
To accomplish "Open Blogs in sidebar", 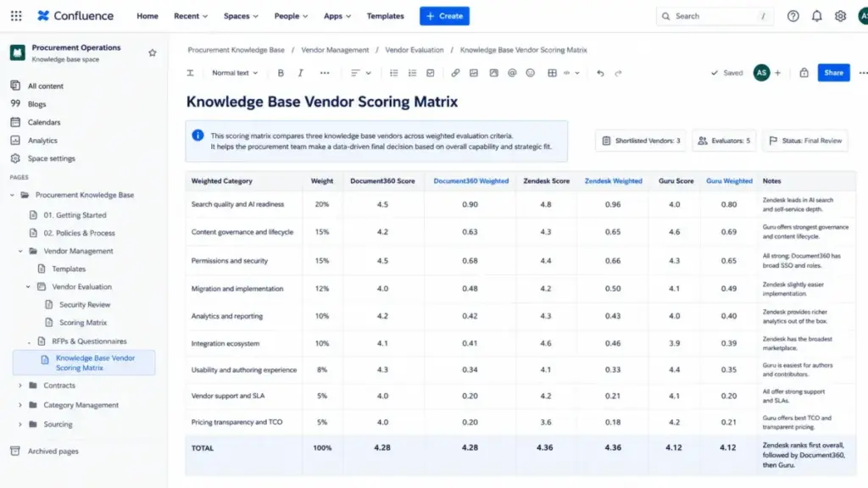I will coord(36,104).
